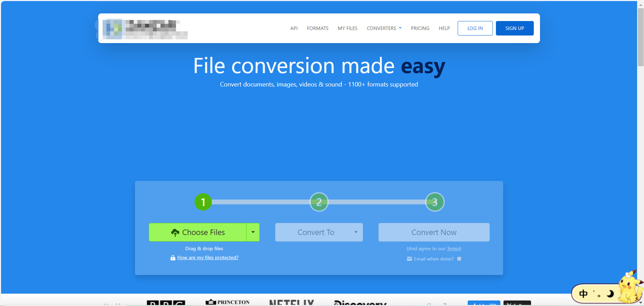Click the File conversion made easy headline

(x=319, y=66)
